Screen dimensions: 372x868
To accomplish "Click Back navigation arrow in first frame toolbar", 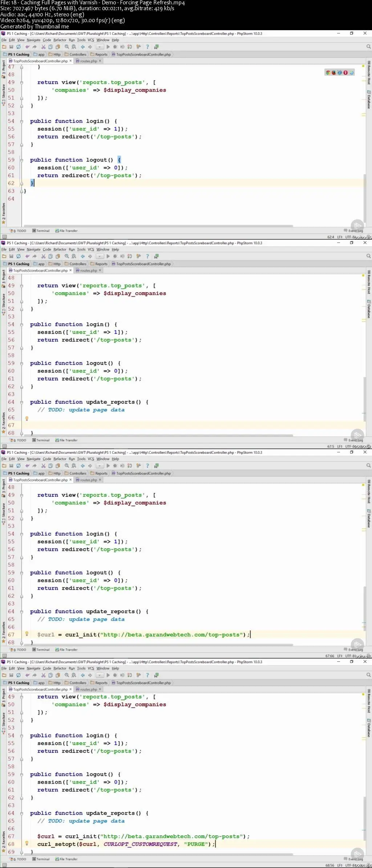I will [x=83, y=47].
